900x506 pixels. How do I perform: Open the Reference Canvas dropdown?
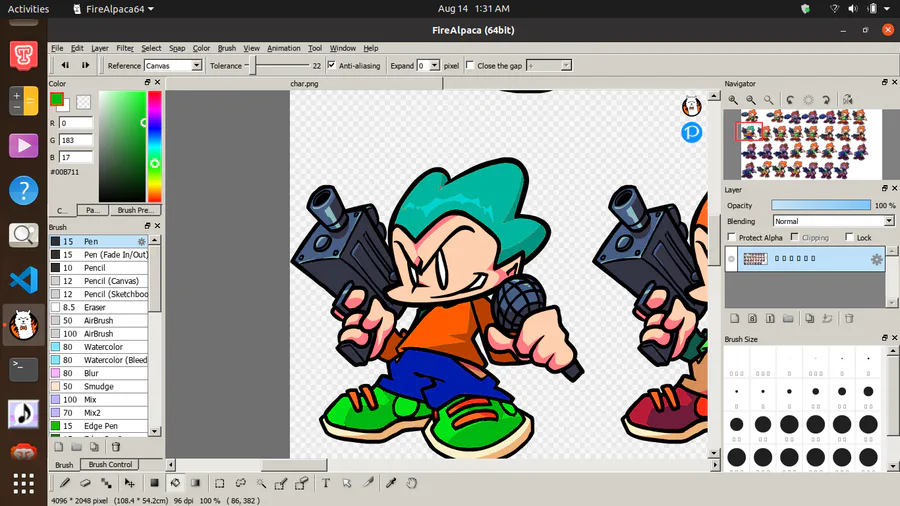pyautogui.click(x=173, y=65)
